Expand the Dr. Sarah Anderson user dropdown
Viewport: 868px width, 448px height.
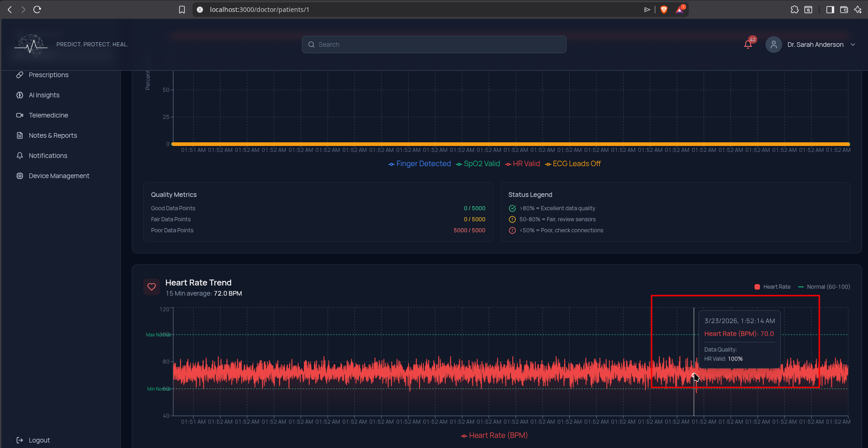(853, 45)
